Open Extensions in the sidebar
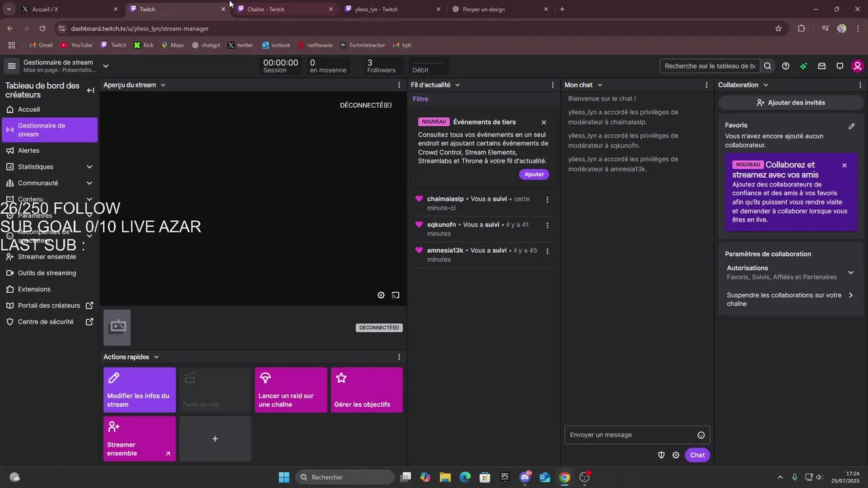 coord(50,289)
